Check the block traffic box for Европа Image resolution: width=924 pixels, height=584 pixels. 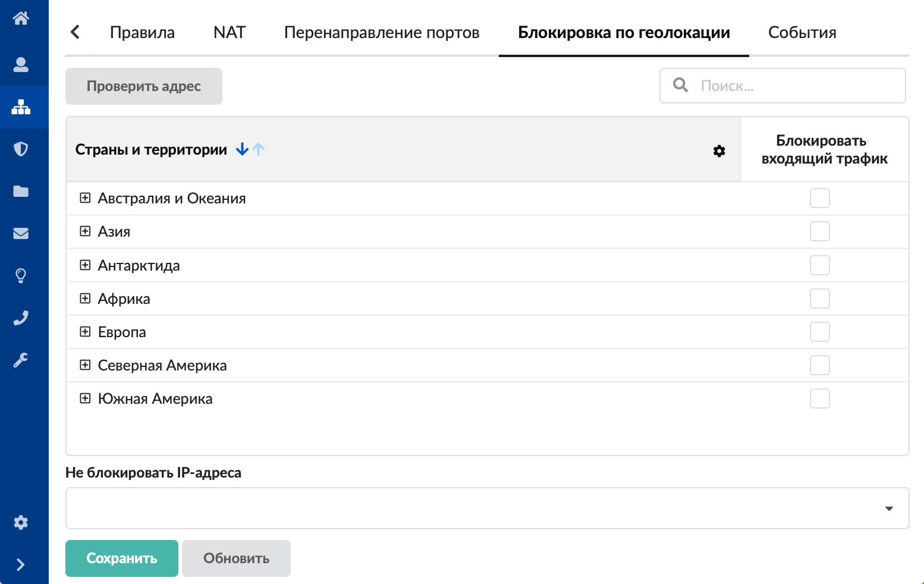[x=819, y=332]
